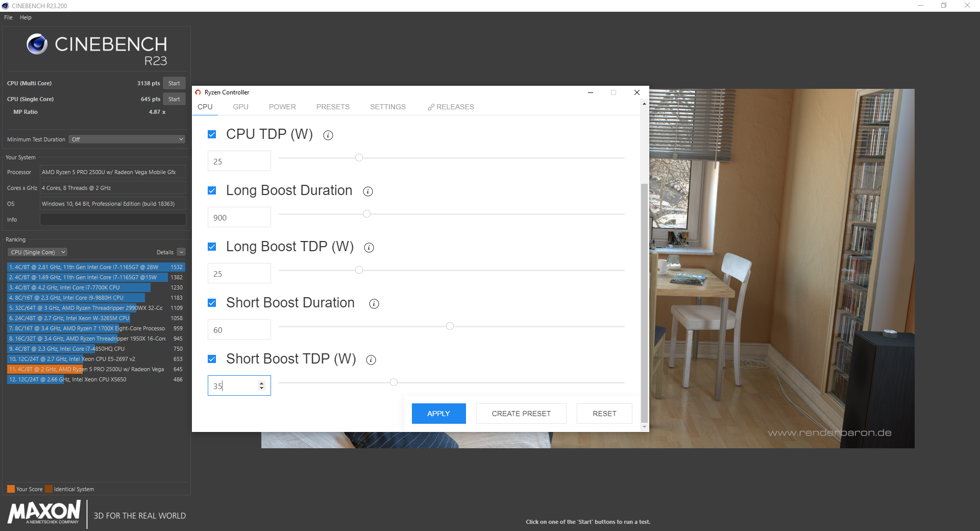Screen dimensions: 980x531
Task: Click the Long Boost Duration slider handle
Action: coord(366,214)
